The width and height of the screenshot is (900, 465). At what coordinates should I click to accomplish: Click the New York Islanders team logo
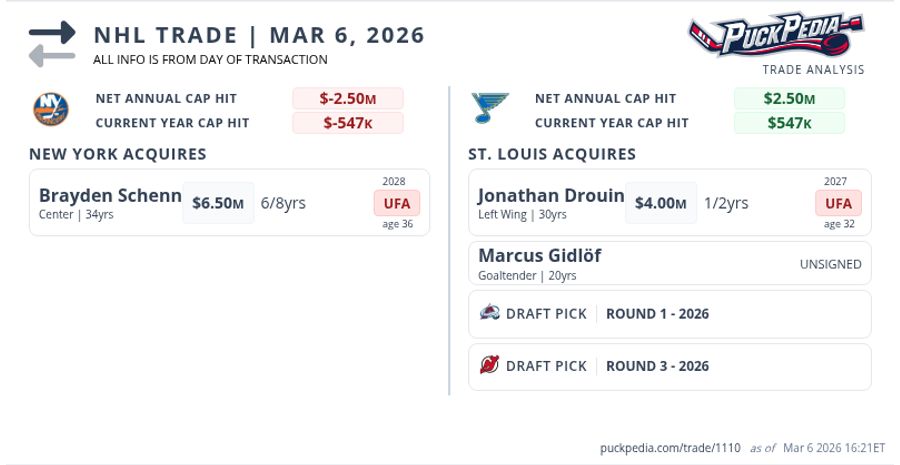coord(49,110)
